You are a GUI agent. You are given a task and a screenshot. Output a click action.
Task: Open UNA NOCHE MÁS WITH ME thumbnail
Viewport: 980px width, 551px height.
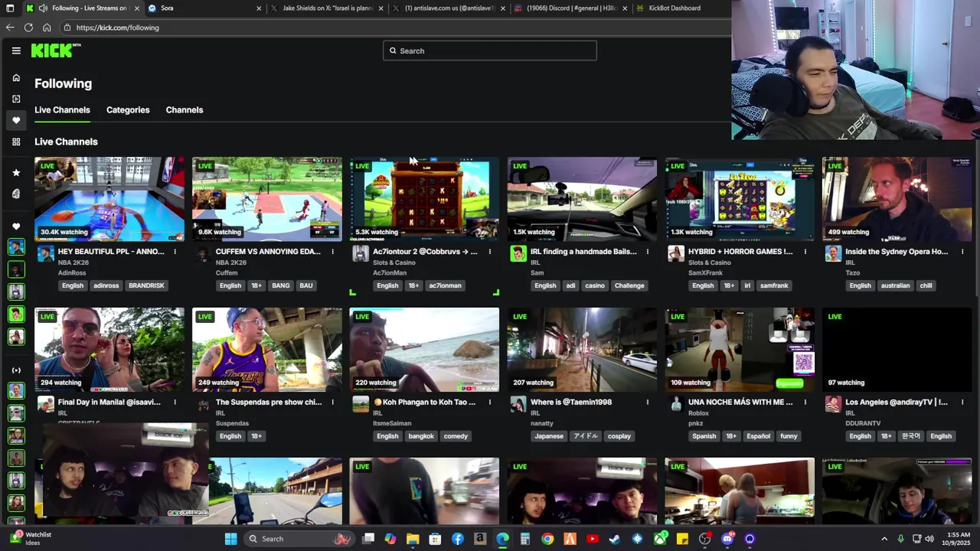click(x=740, y=350)
